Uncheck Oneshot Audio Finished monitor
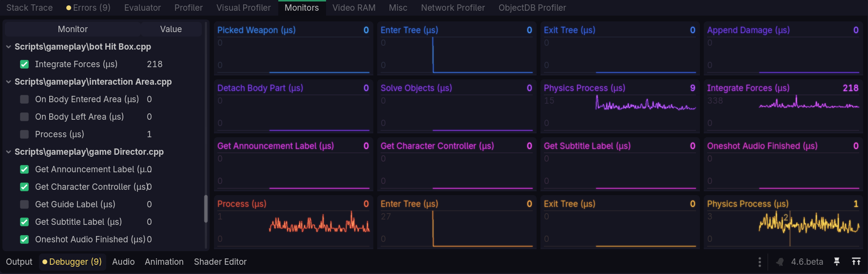Screen dimensions: 868x274 coord(24,239)
